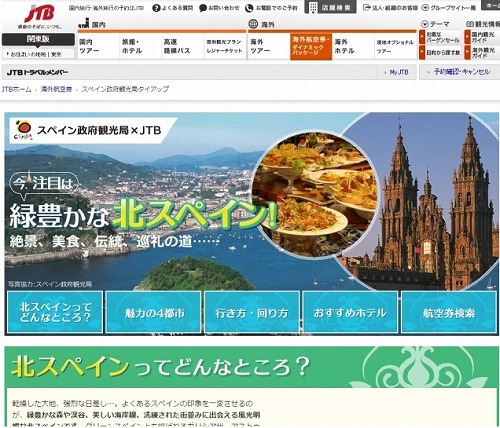500x428 pixels.
Task: Open 海外観光ガイド link
Action: pos(482,53)
